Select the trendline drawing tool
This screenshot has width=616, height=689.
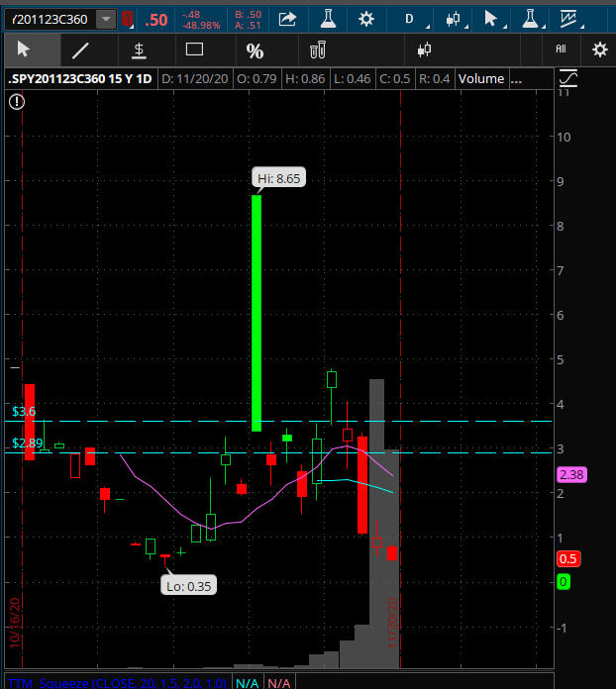pyautogui.click(x=81, y=49)
